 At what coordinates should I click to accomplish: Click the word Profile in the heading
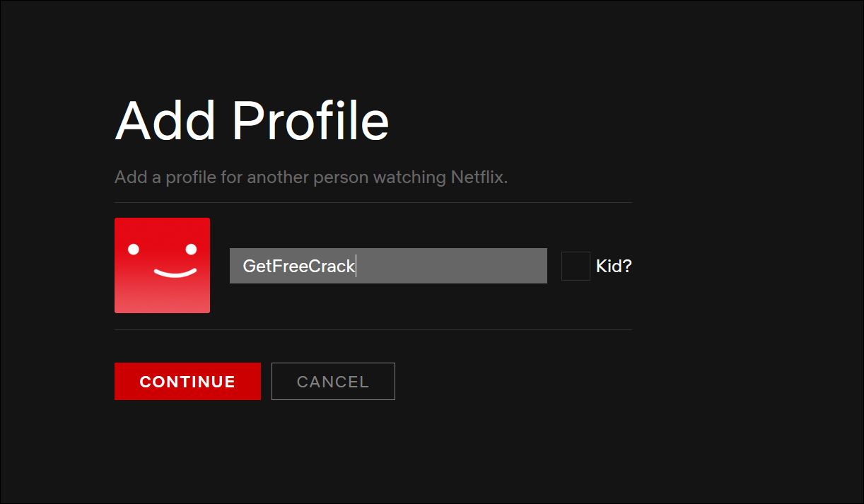click(x=310, y=120)
